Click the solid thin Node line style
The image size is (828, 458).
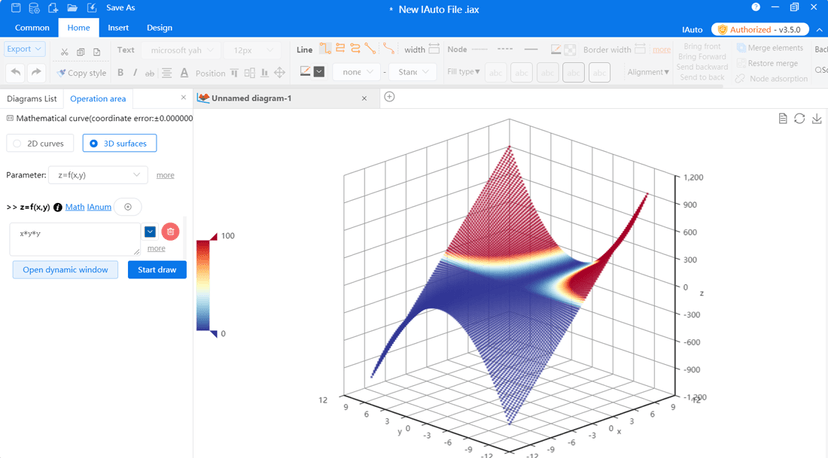pos(479,49)
